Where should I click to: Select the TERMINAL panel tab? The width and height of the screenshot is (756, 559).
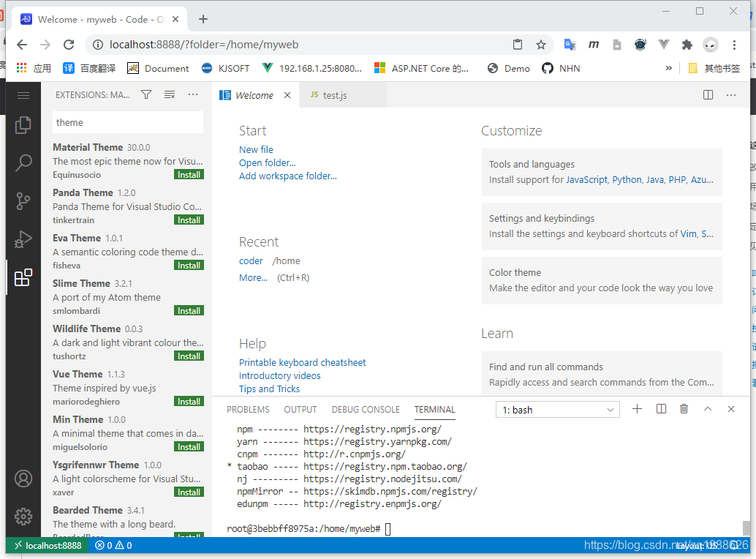(x=434, y=410)
